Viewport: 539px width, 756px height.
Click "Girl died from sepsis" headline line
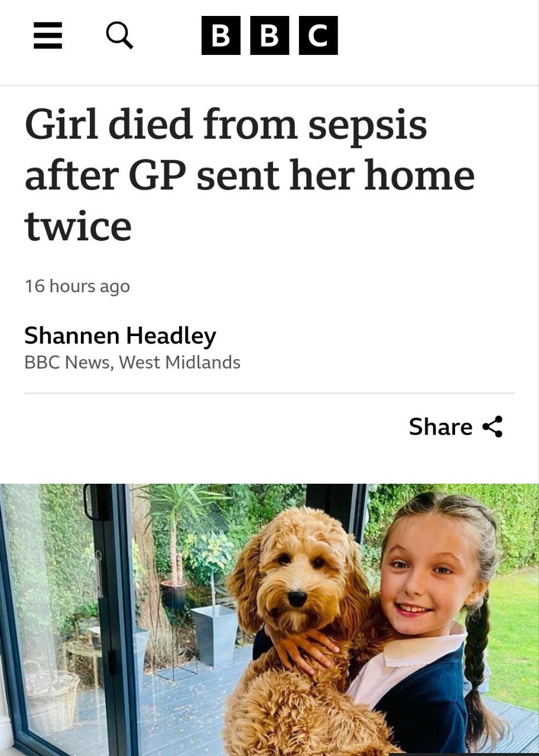coord(225,125)
